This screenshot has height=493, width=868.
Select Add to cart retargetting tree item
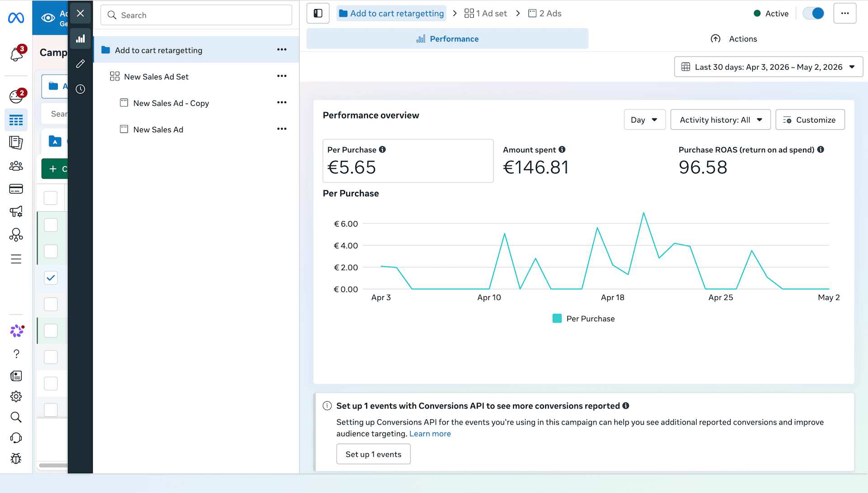point(196,50)
